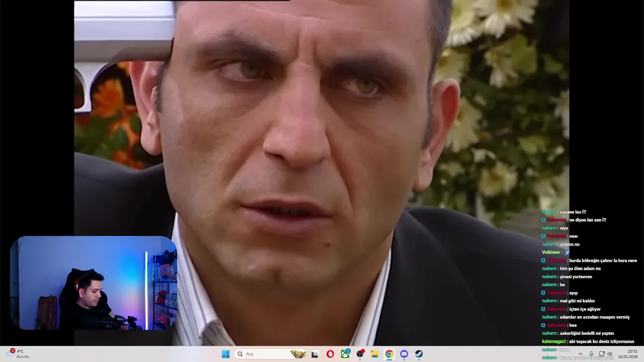The width and height of the screenshot is (644, 362).
Task: Open the Xbox app with badge 2
Action: (x=345, y=354)
